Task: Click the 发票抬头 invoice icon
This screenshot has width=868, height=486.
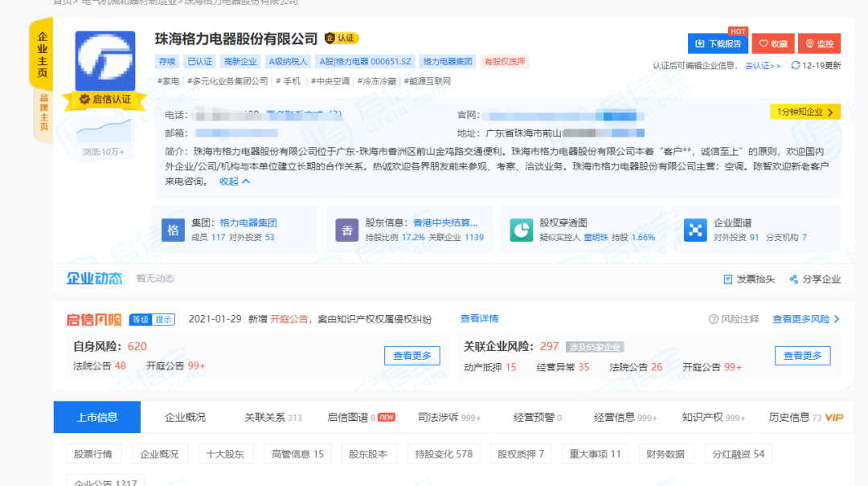Action: point(728,279)
